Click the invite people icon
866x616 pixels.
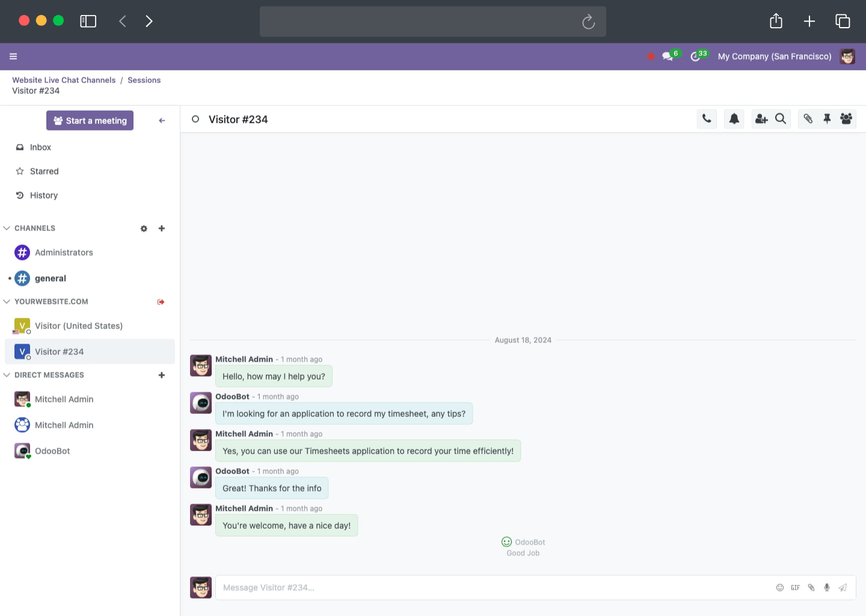(x=761, y=119)
